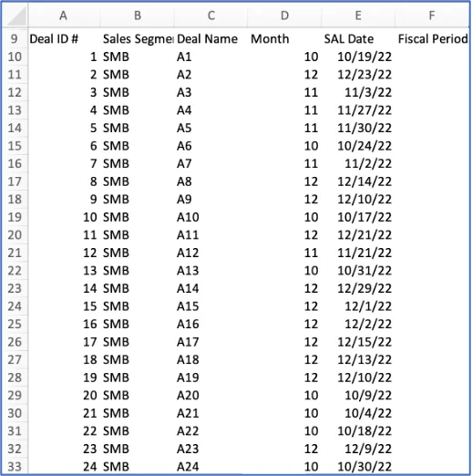
Task: Select the date cell 12/2/22
Action: coord(358,324)
